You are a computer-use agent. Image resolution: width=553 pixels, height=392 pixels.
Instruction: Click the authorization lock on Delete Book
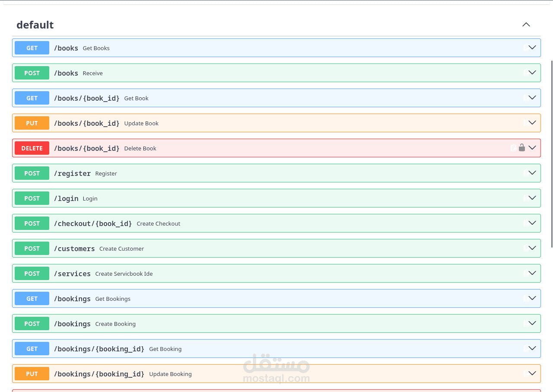coord(521,148)
